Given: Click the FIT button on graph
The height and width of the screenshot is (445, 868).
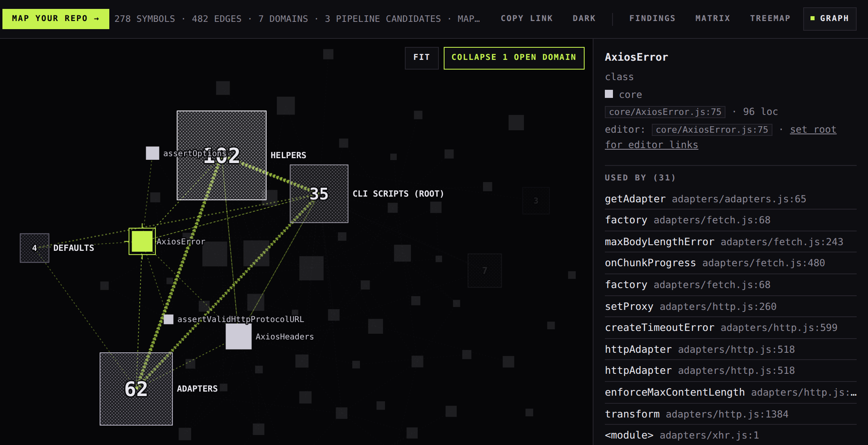Looking at the screenshot, I should pyautogui.click(x=421, y=58).
